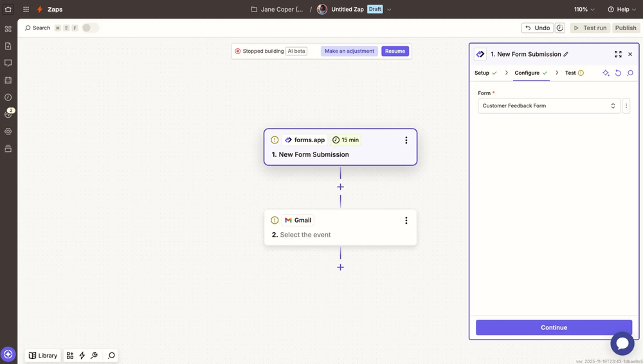Open the Gmail step three-dot menu
The height and width of the screenshot is (364, 643).
[406, 221]
